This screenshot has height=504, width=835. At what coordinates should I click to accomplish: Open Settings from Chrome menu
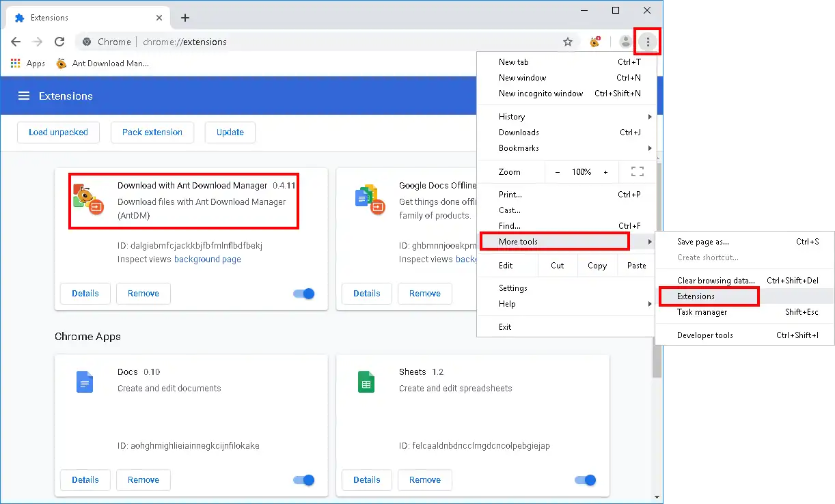[x=566, y=288]
